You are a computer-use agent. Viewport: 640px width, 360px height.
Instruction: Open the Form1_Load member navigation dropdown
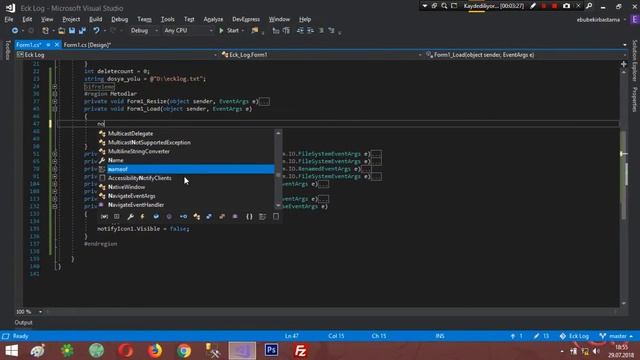point(526,55)
